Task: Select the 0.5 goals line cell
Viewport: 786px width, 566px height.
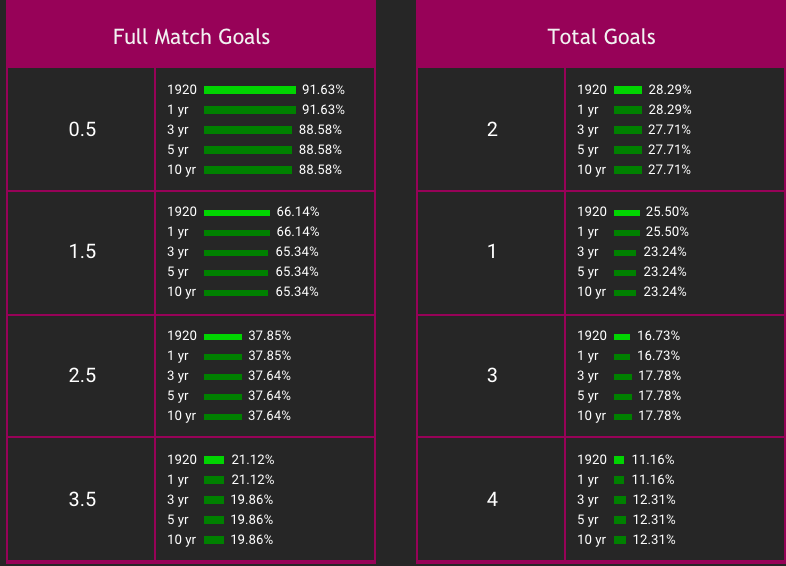Action: pos(81,129)
